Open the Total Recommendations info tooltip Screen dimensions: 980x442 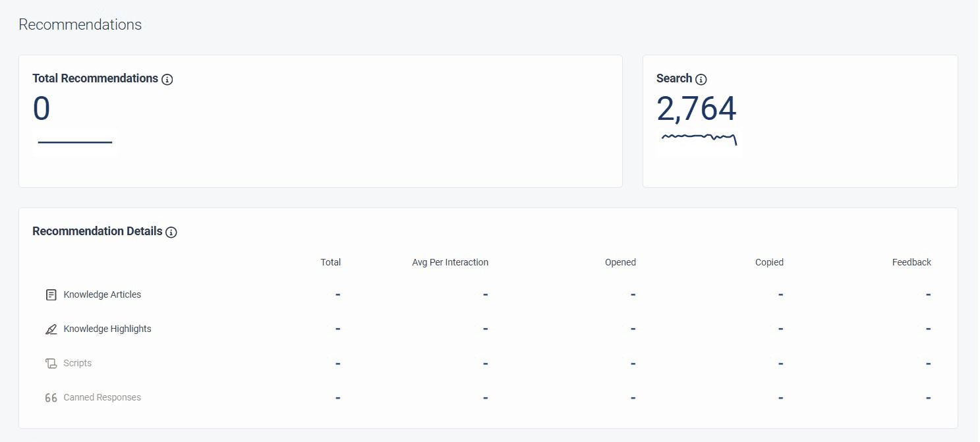[167, 79]
